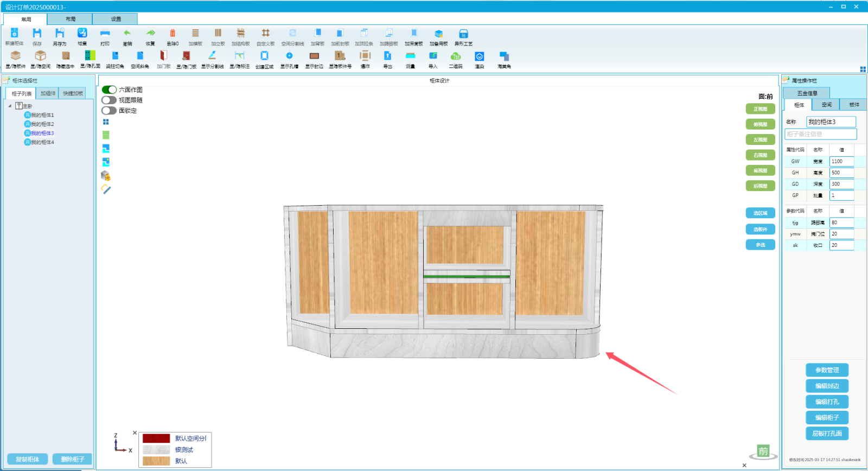Collapse the 主卧 tree node
The height and width of the screenshot is (471, 868).
coord(10,106)
